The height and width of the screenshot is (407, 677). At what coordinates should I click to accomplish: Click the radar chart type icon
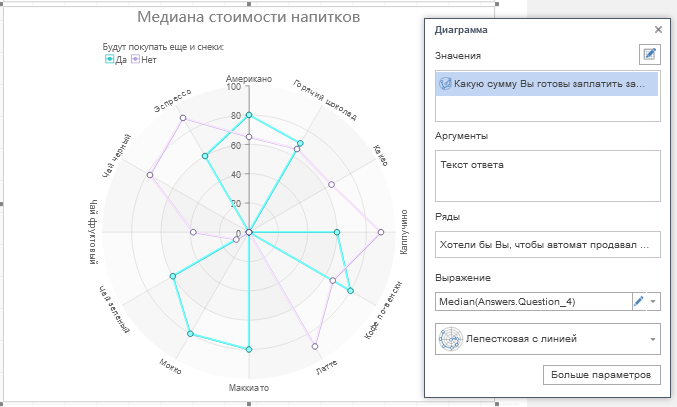pos(449,338)
